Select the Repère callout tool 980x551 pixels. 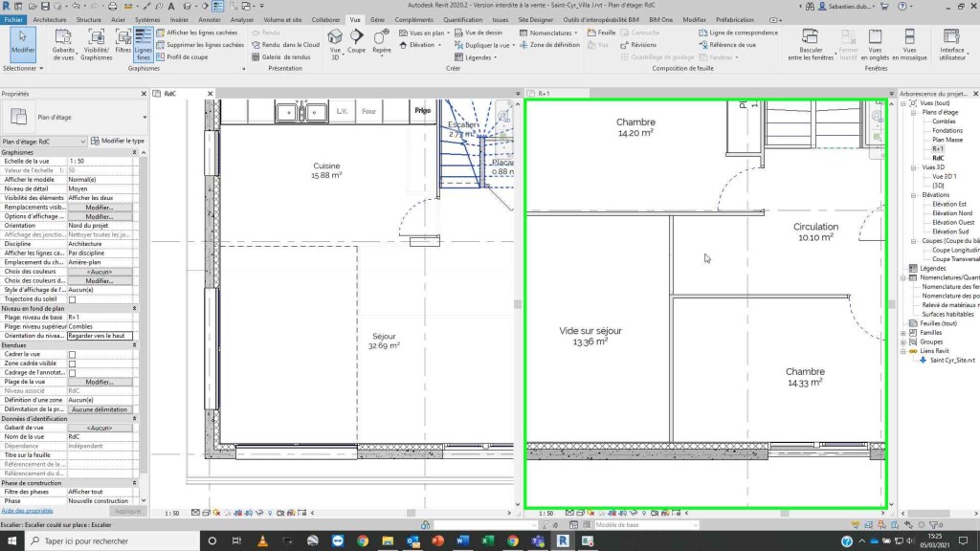381,41
